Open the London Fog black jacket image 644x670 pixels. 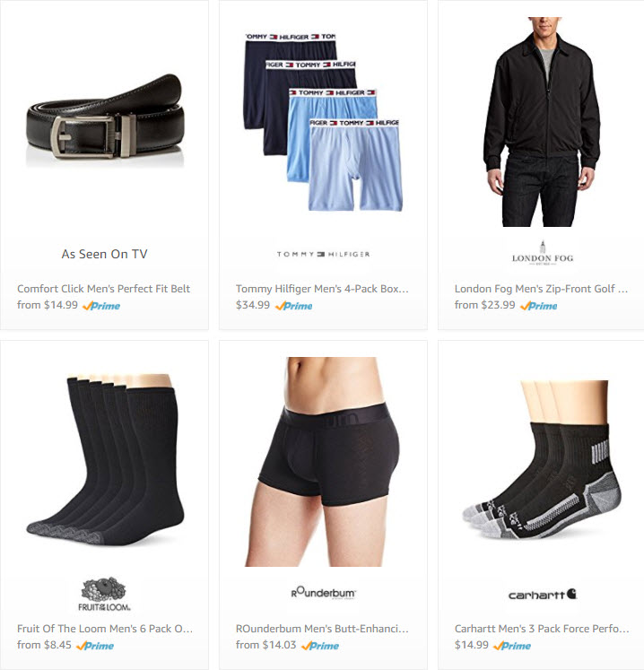coord(542,122)
